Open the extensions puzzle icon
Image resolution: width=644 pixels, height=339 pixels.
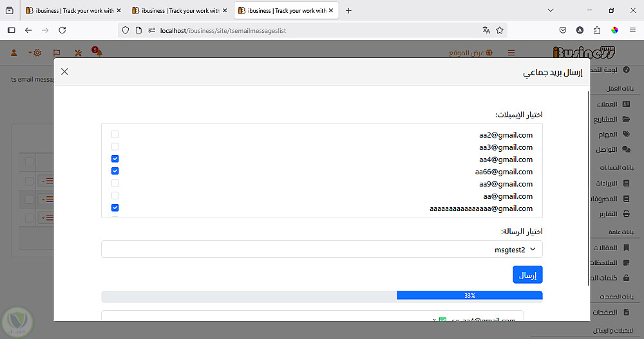[597, 30]
